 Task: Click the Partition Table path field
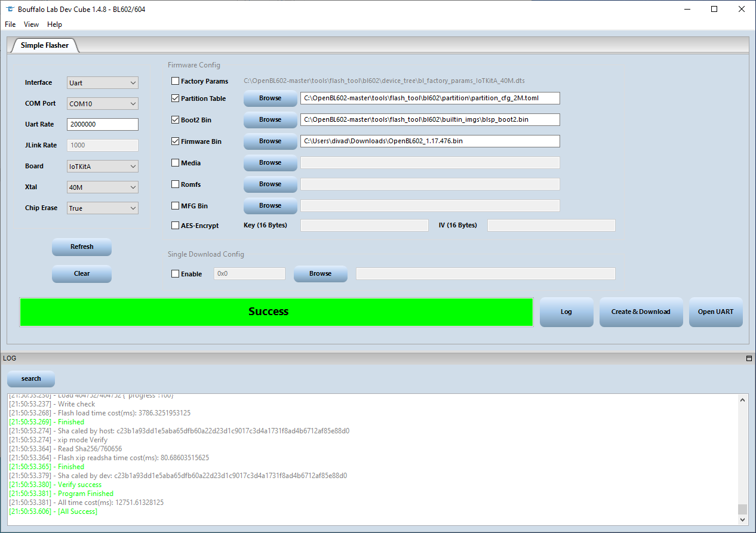[430, 98]
